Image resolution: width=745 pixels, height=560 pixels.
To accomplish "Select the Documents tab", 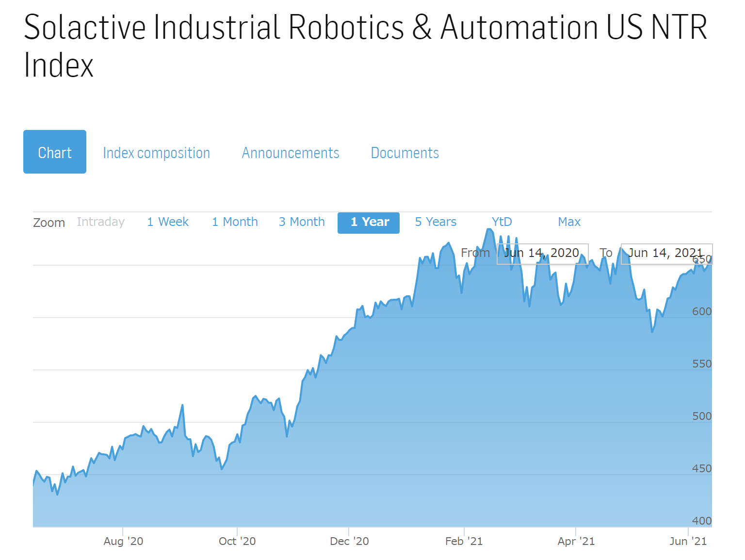I will point(405,152).
